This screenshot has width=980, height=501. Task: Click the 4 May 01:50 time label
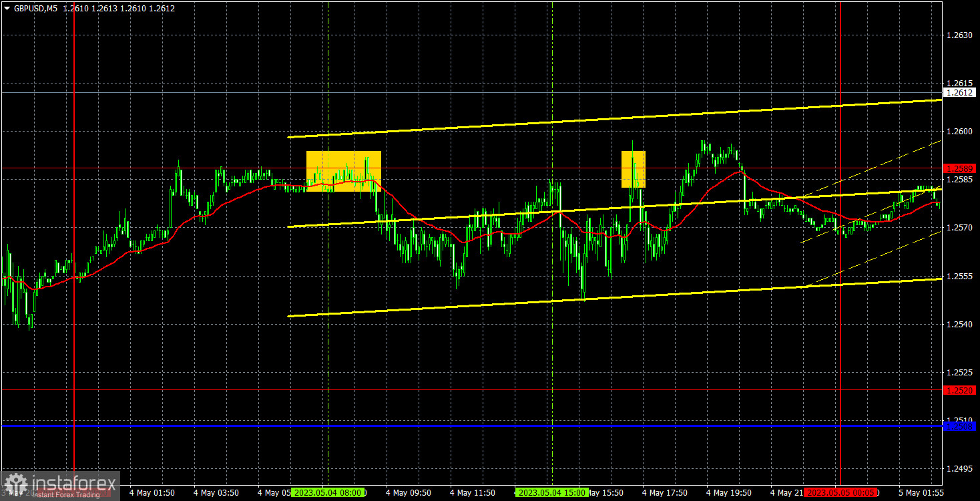(x=153, y=493)
